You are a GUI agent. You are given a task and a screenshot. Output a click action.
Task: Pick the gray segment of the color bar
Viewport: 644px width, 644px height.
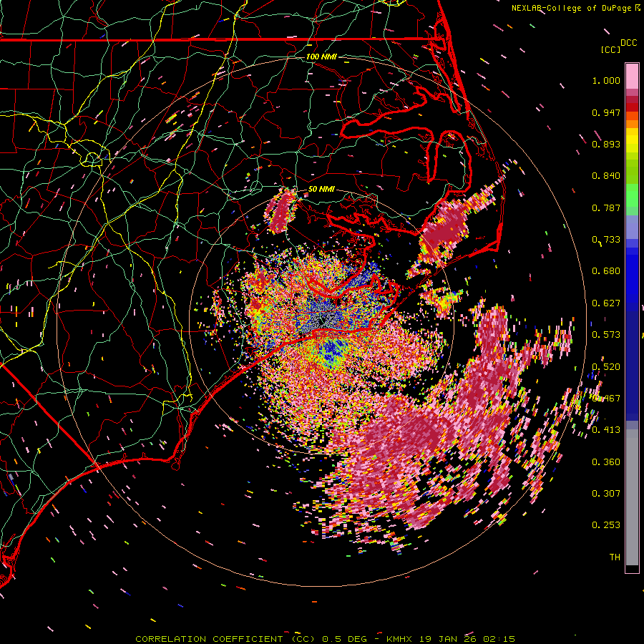click(632, 497)
